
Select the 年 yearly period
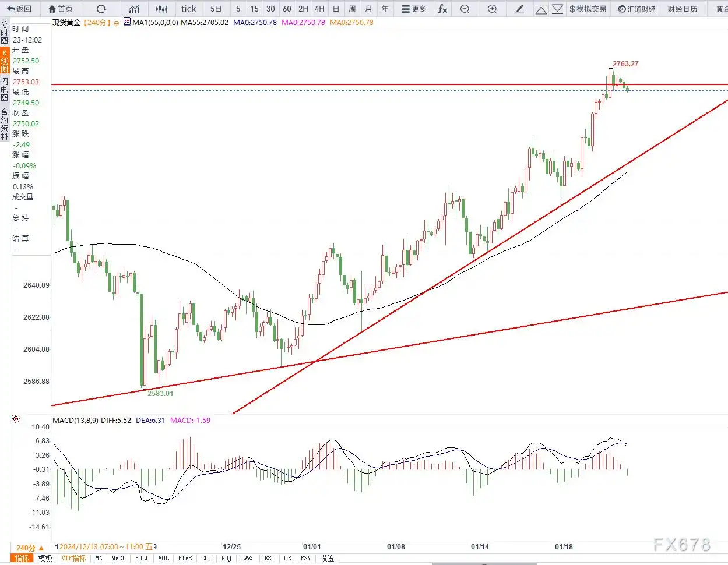[385, 9]
